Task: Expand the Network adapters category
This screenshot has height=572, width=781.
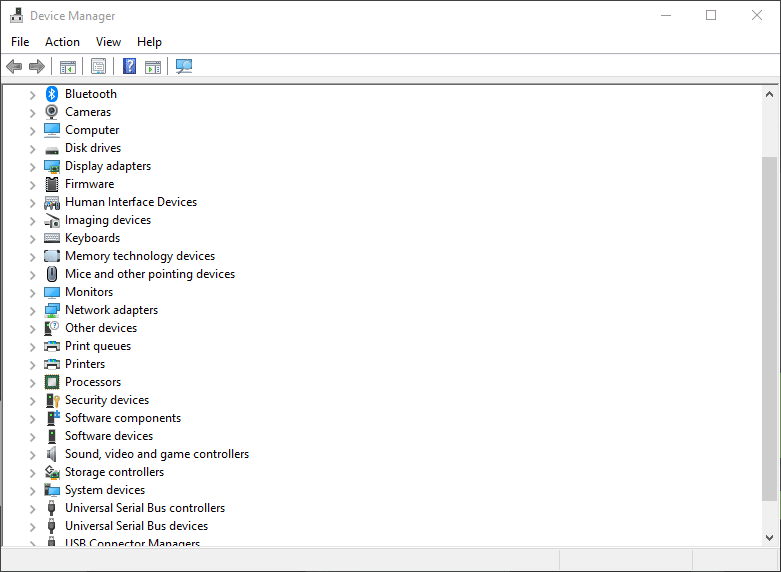Action: click(32, 311)
